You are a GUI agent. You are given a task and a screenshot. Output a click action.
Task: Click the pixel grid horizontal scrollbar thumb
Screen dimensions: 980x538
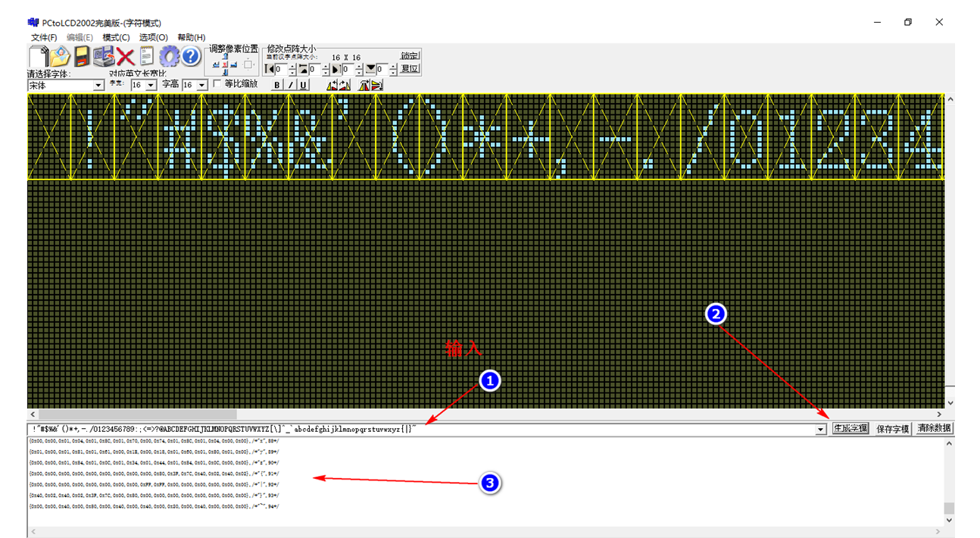(x=138, y=414)
